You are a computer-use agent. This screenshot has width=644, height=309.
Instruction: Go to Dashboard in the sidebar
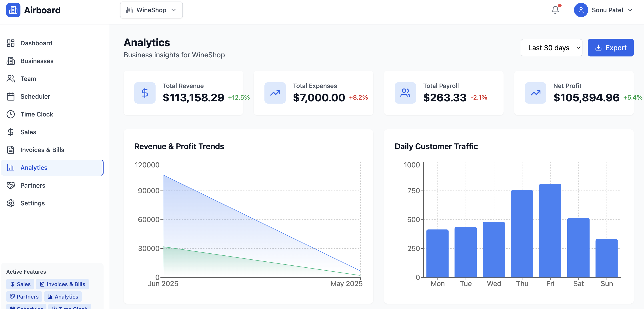[36, 43]
